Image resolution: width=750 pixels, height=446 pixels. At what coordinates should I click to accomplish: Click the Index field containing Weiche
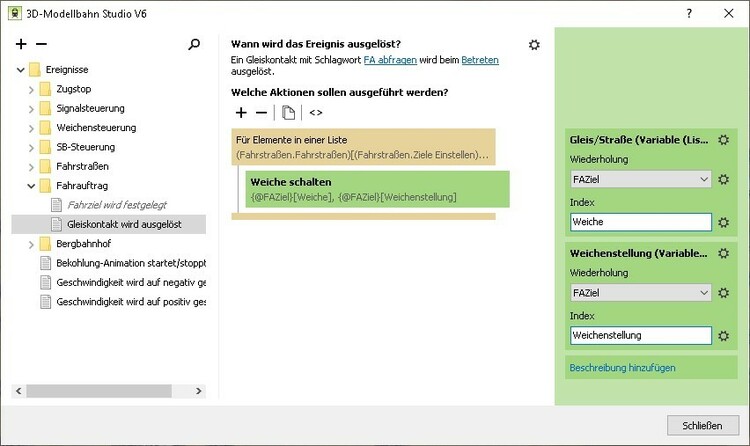(x=639, y=222)
